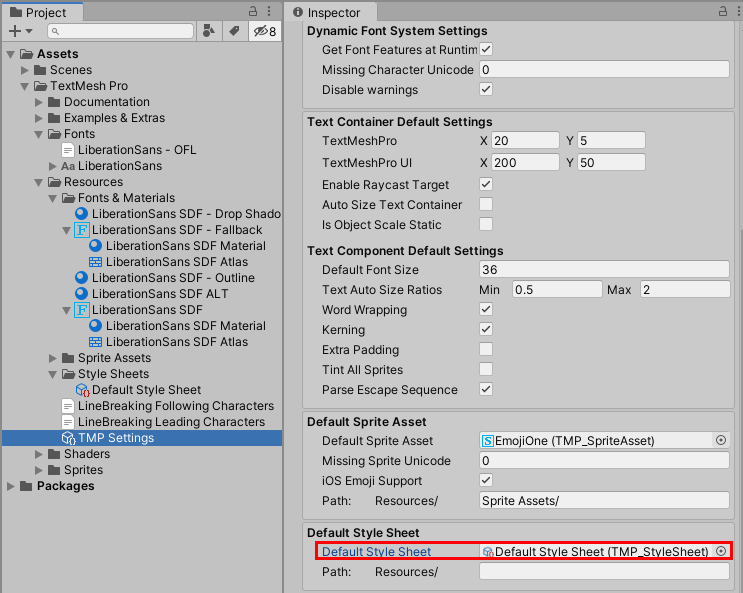This screenshot has height=593, width=743.
Task: Uncheck the Word Wrapping checkbox
Action: tap(486, 310)
